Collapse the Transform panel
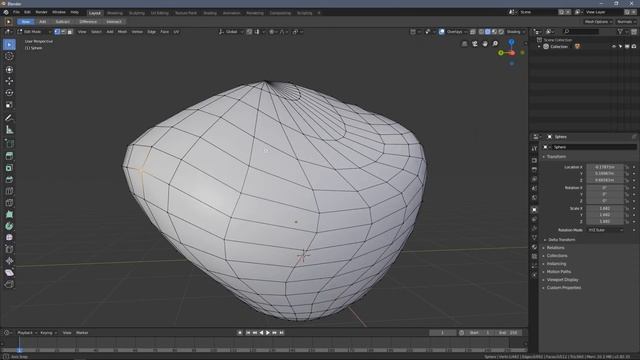 [x=556, y=157]
